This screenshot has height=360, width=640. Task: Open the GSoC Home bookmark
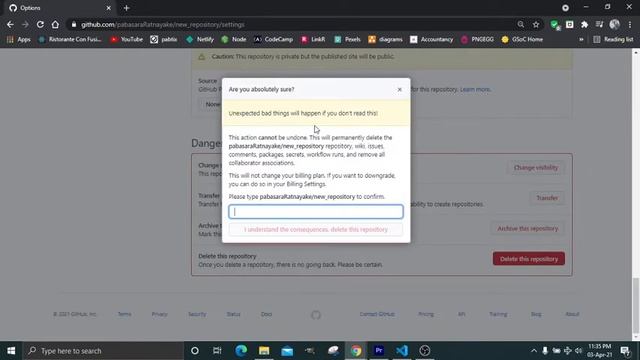click(522, 40)
